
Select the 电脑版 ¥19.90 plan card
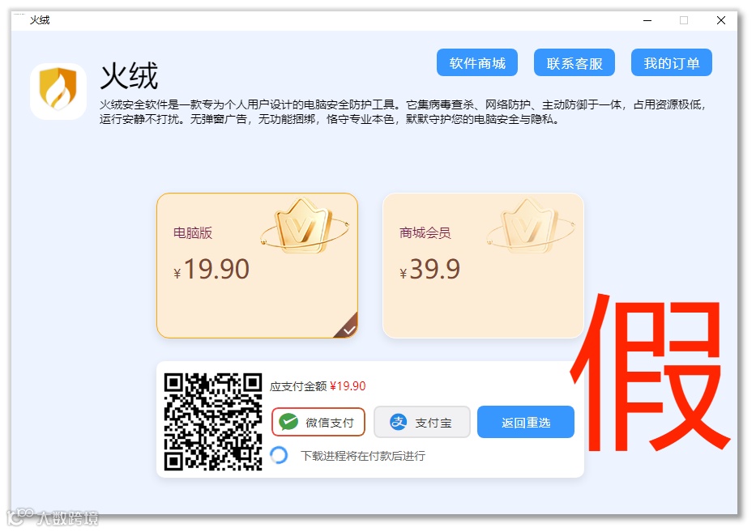pyautogui.click(x=257, y=266)
